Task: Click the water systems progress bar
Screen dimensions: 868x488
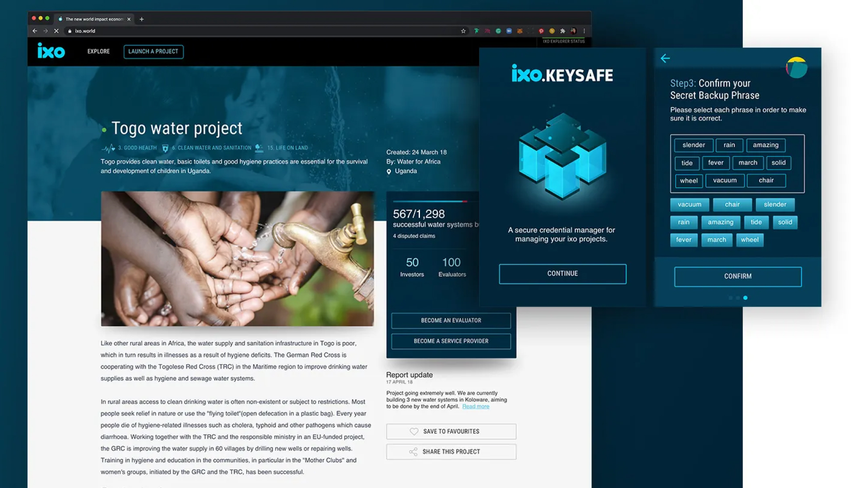Action: pos(436,201)
